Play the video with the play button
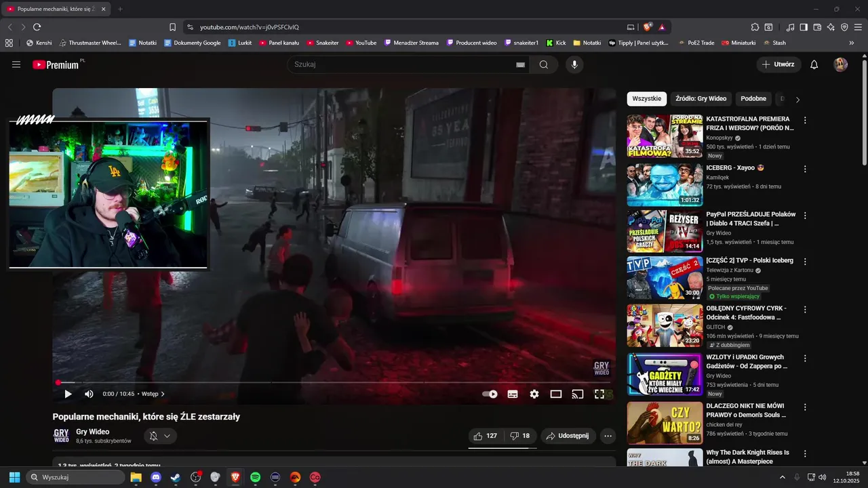The width and height of the screenshot is (868, 488). coord(68,394)
